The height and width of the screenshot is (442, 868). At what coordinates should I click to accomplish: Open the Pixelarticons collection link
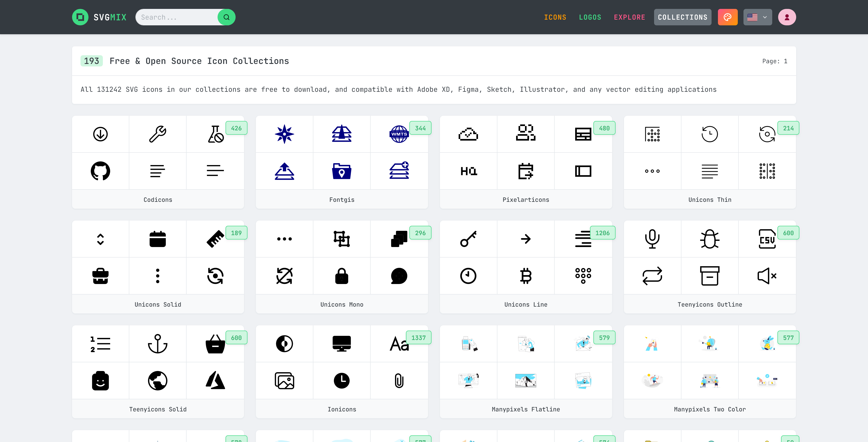pyautogui.click(x=526, y=200)
